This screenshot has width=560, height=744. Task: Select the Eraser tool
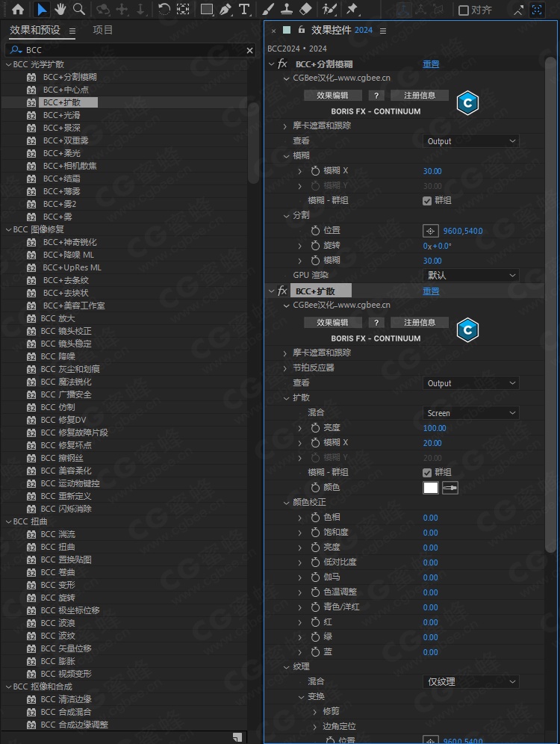point(306,9)
